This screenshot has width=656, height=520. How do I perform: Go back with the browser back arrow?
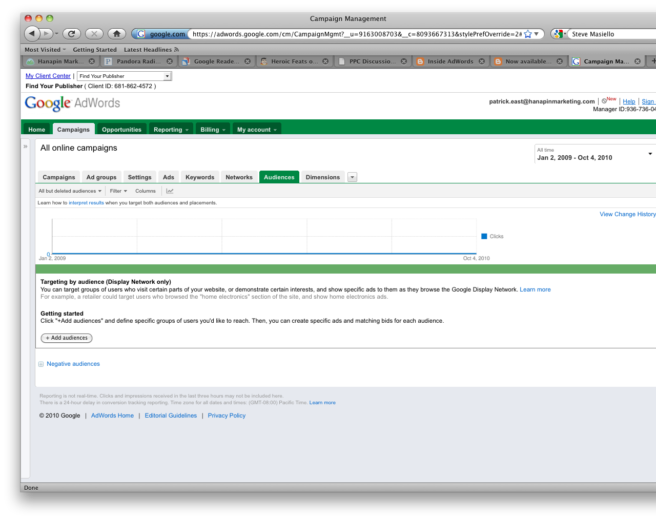[x=32, y=33]
